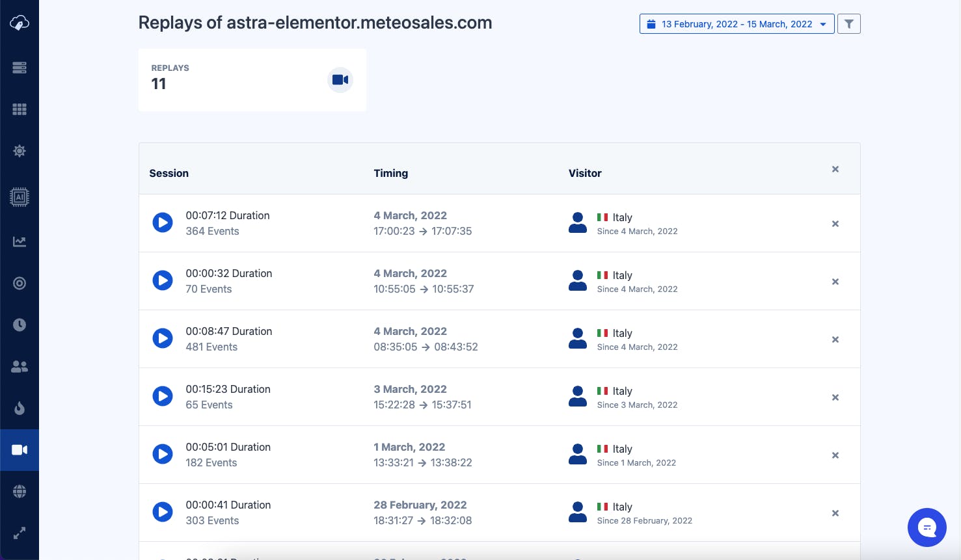Open the video camera replays sidebar icon
961x560 pixels.
20,450
